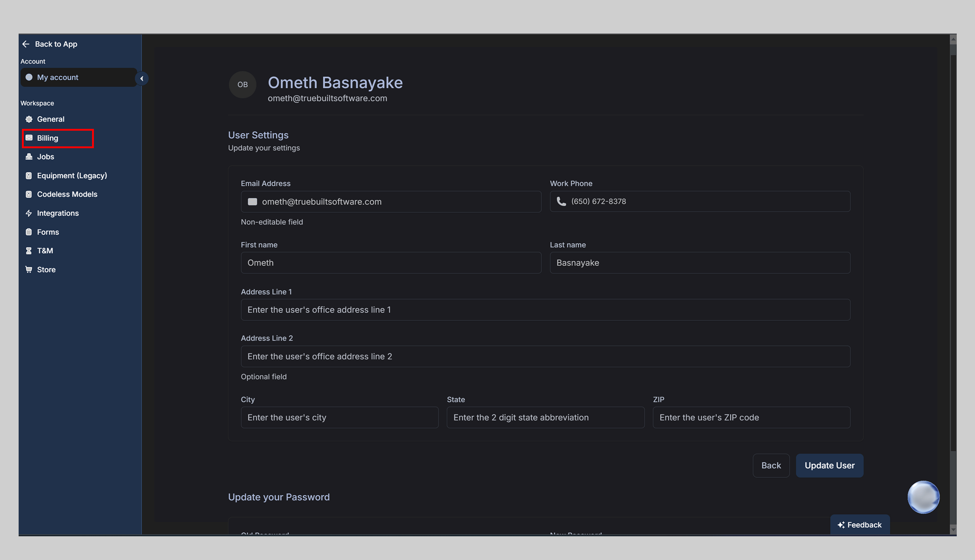Click the Equipment (Legacy) icon
This screenshot has height=560, width=975.
29,175
